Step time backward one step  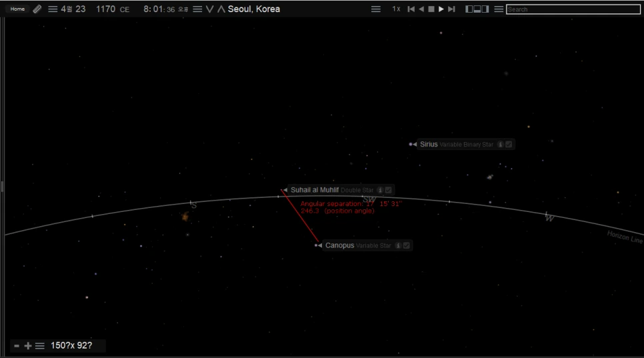[x=411, y=9]
